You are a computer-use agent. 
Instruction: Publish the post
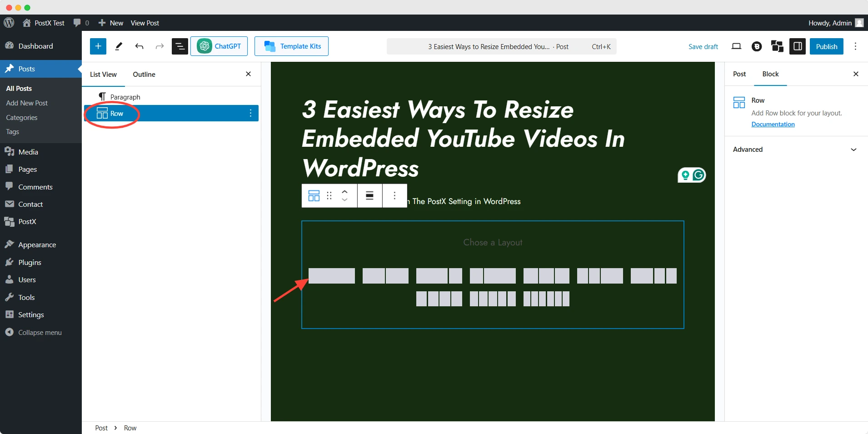tap(827, 46)
